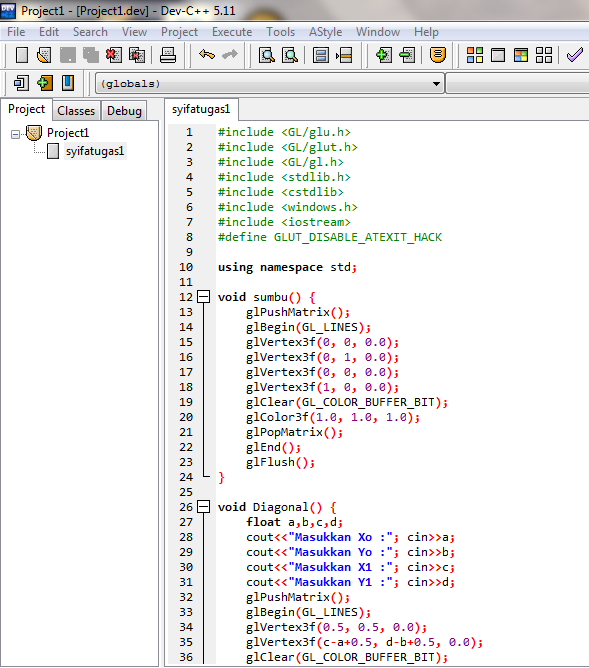This screenshot has width=589, height=668.
Task: Click the Open file toolbar icon
Action: (44, 55)
